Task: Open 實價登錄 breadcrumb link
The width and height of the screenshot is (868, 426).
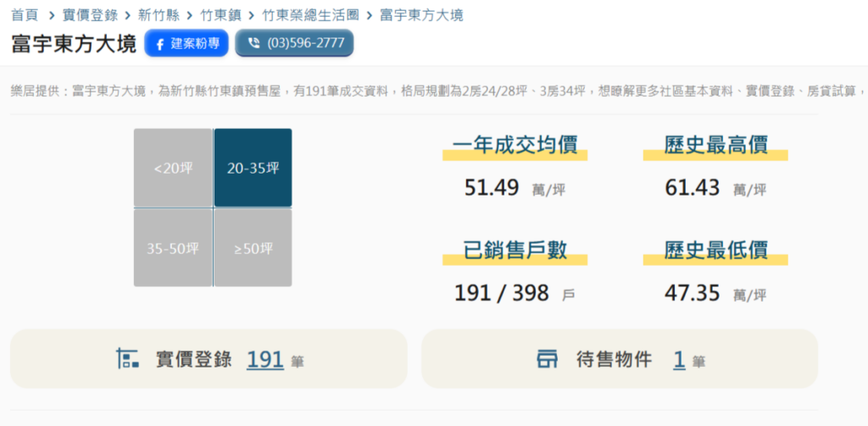Action: [x=90, y=15]
